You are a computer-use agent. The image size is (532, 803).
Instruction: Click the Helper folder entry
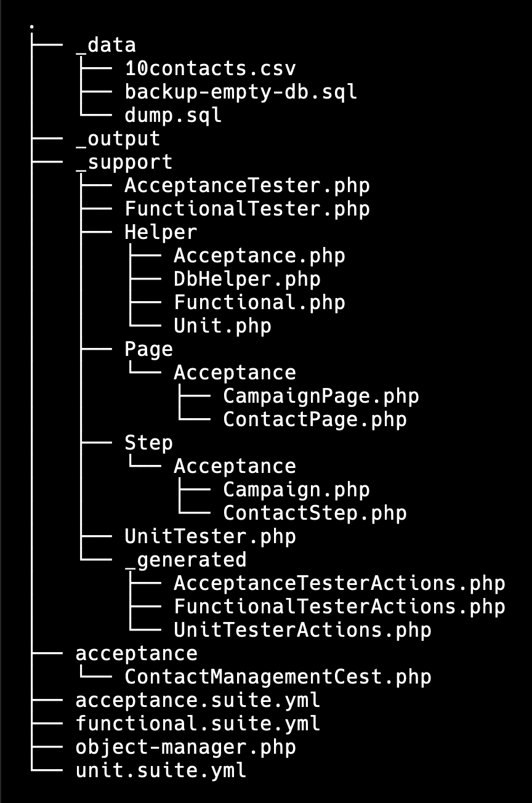tap(161, 232)
